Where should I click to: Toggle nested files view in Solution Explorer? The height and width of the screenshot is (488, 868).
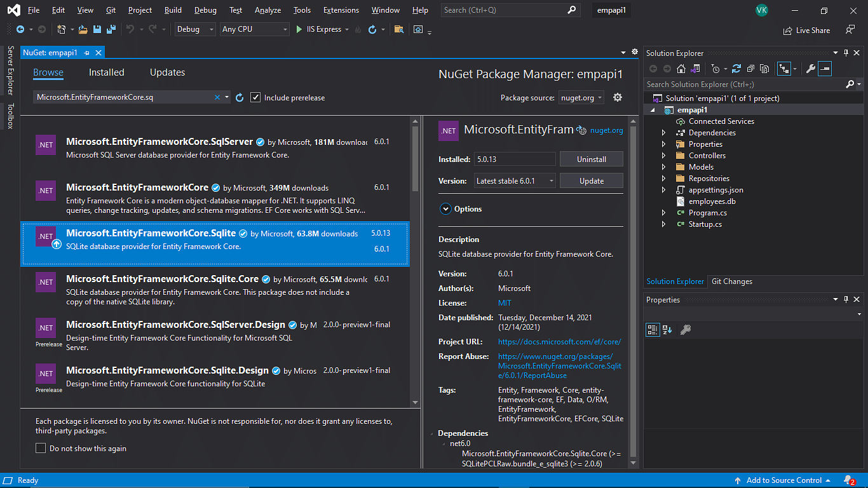(783, 69)
